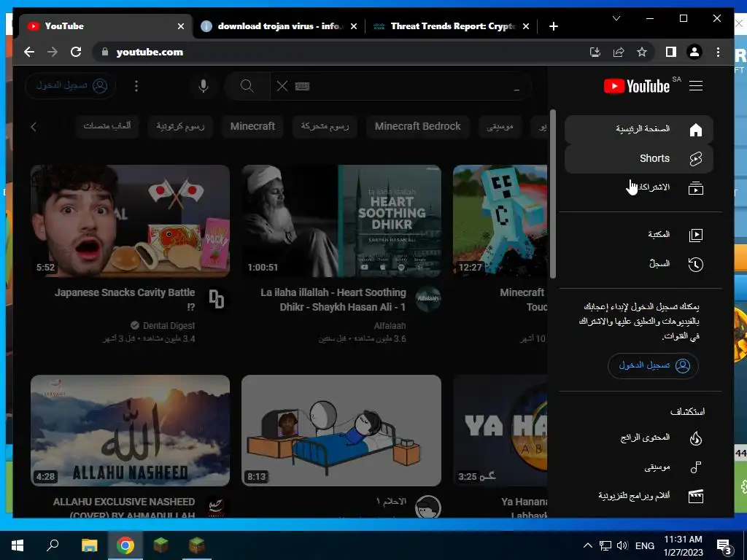
Task: Open the Home item in the sidebar
Action: [x=638, y=130]
